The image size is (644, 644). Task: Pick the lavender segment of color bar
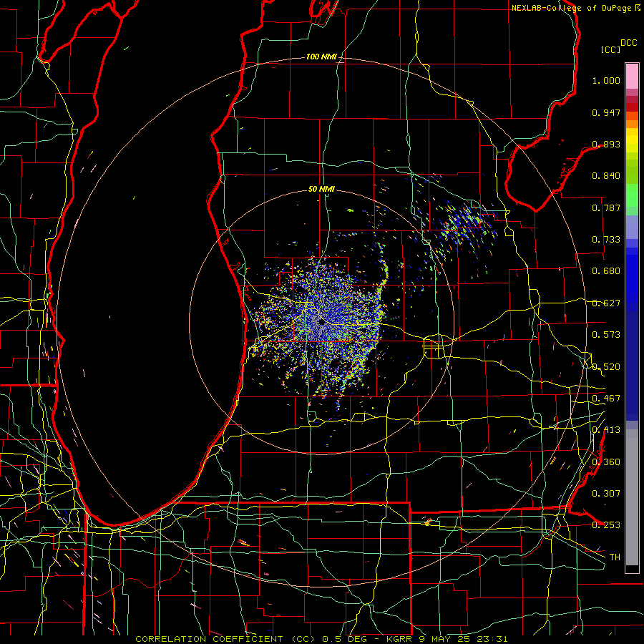[x=632, y=227]
